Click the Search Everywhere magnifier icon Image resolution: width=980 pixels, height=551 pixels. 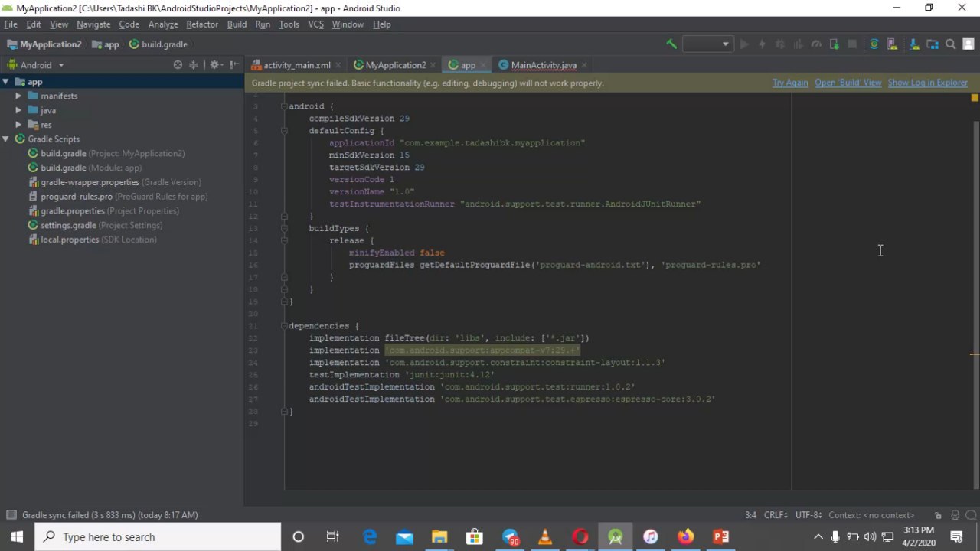point(950,44)
